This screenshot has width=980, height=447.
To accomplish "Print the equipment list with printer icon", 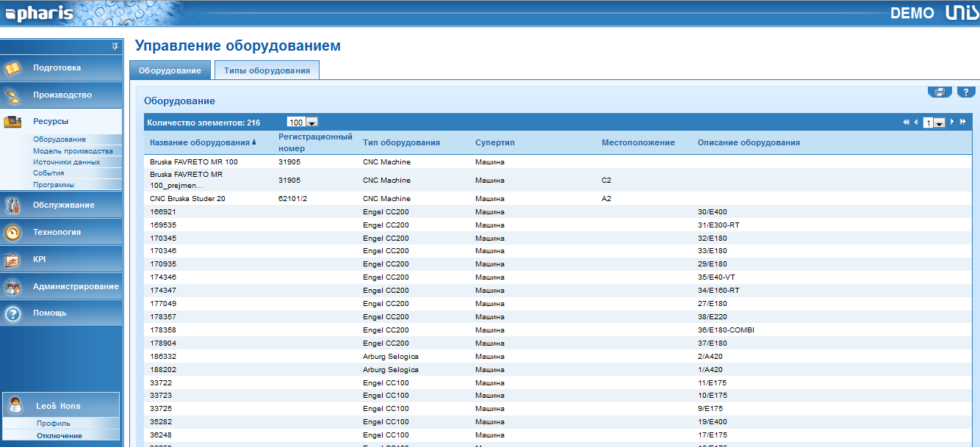I will point(940,92).
